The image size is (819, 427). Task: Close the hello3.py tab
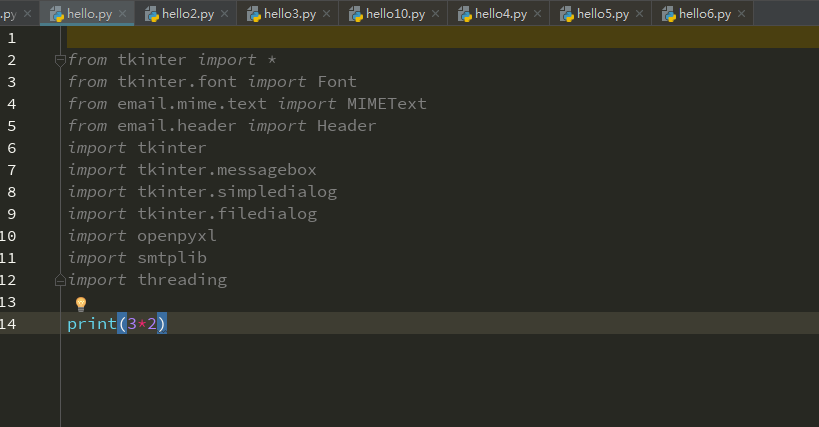click(326, 14)
